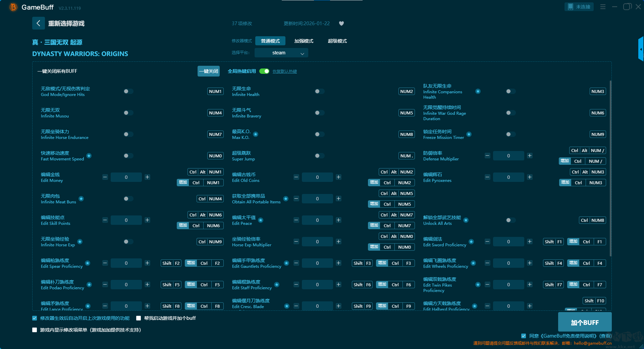Click the 加个BUFF button
This screenshot has width=644, height=349.
coord(585,322)
